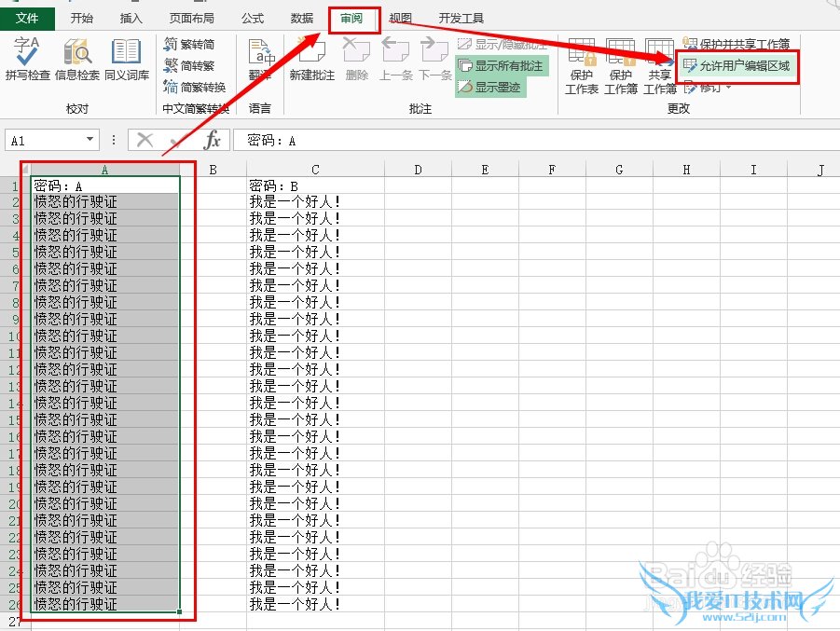Toggle 显示墨迹 ink display
Screen dimensions: 840x631
490,87
